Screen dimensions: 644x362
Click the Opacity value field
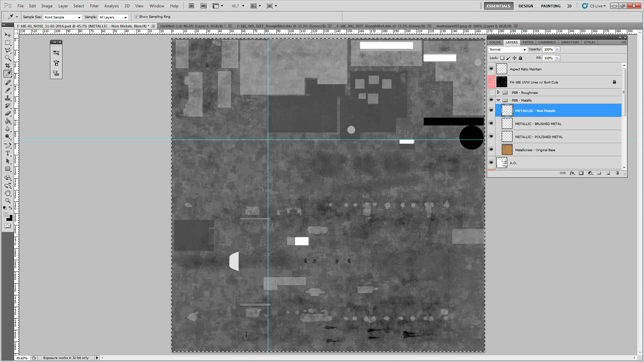point(549,49)
